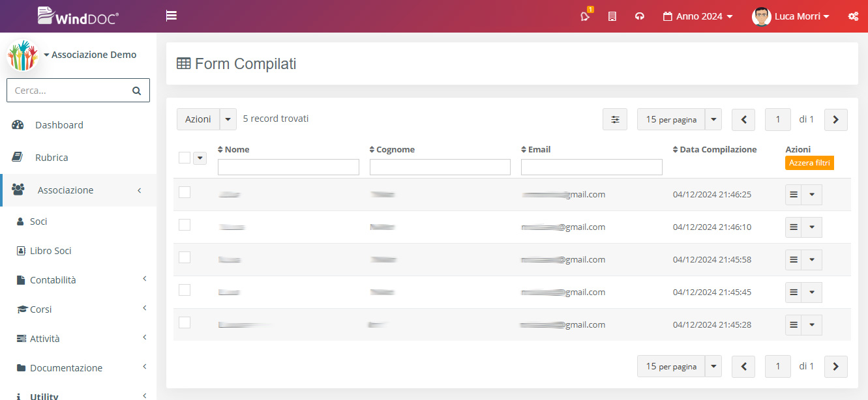Toggle the sidebar hamburger menu icon
Screen dimensions: 868x400
[172, 16]
